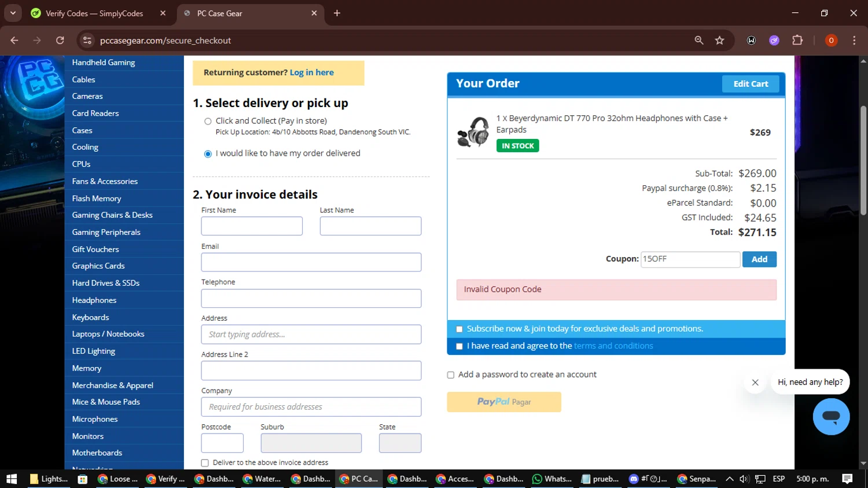This screenshot has height=488, width=868.
Task: Open the Discord taskbar item
Action: pyautogui.click(x=649, y=479)
